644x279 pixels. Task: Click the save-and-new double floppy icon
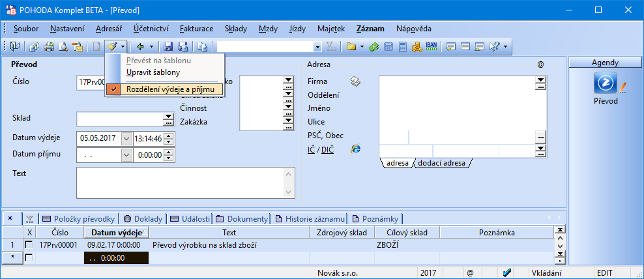(x=183, y=47)
